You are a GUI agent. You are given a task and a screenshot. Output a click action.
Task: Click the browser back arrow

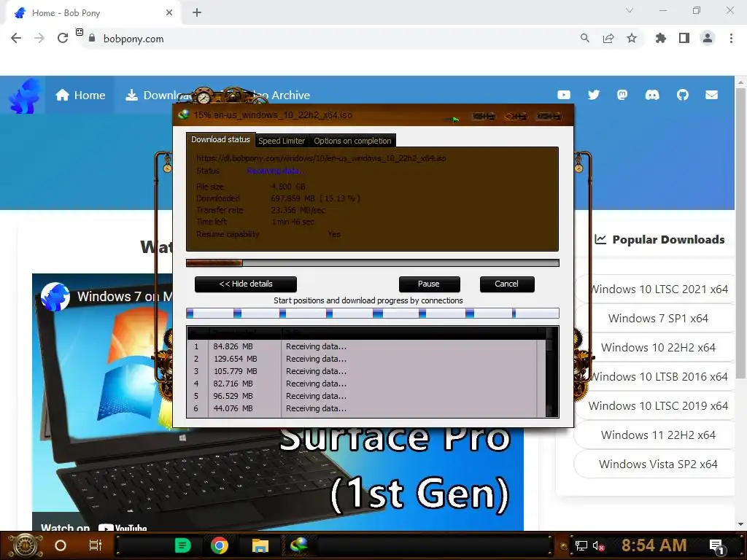16,38
